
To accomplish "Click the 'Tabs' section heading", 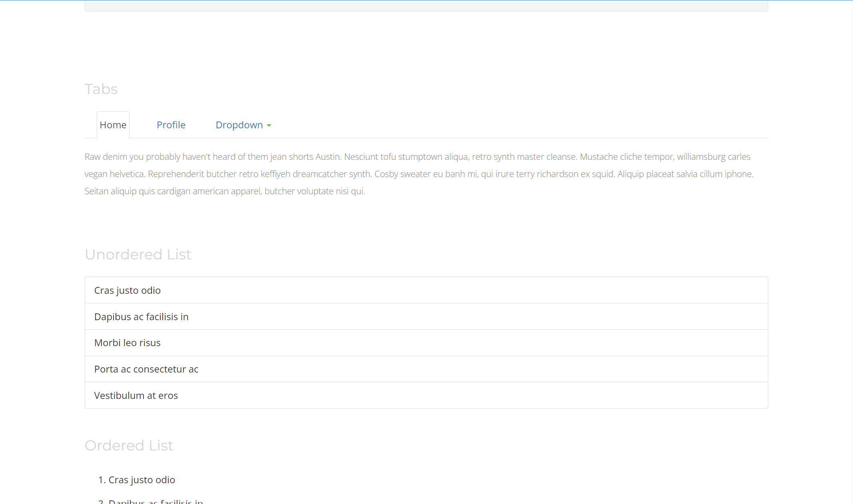I will pos(101,89).
